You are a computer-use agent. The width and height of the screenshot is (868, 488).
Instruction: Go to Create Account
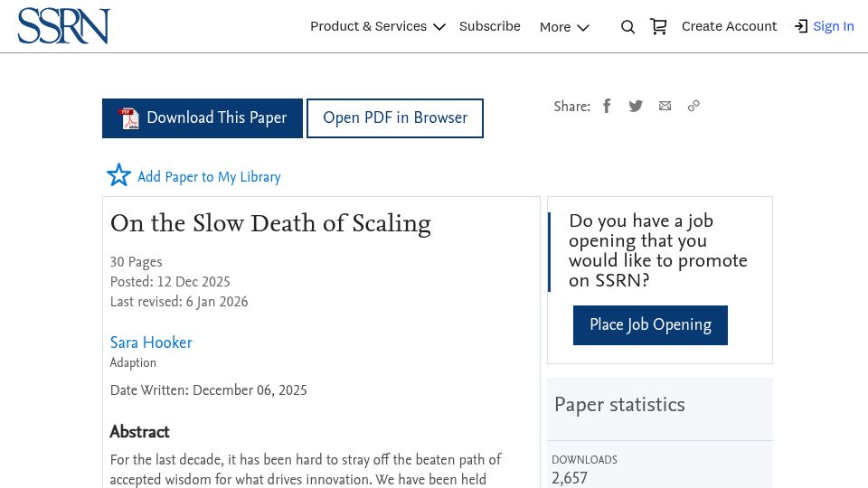coord(729,26)
